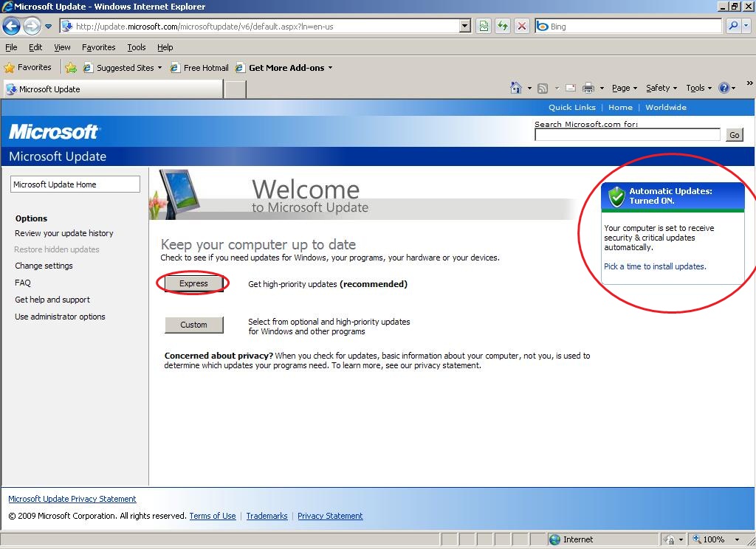
Task: Click Pick a time to install updates
Action: point(655,266)
